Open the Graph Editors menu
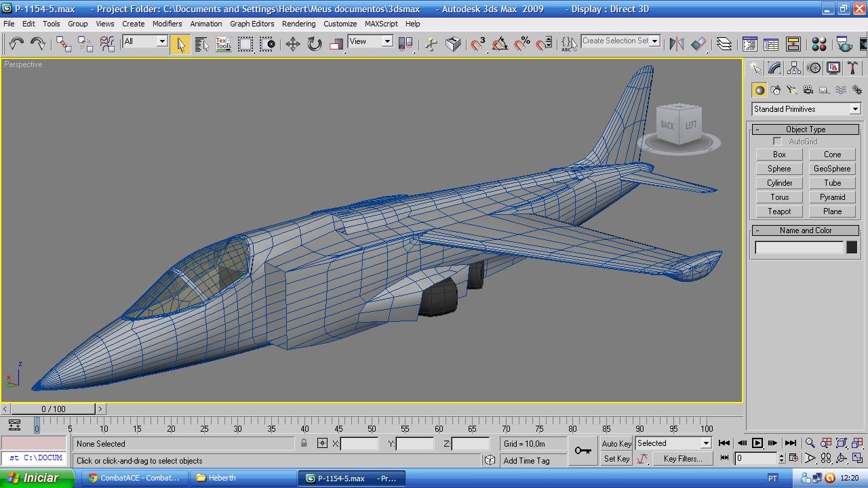868x488 pixels. (x=252, y=24)
